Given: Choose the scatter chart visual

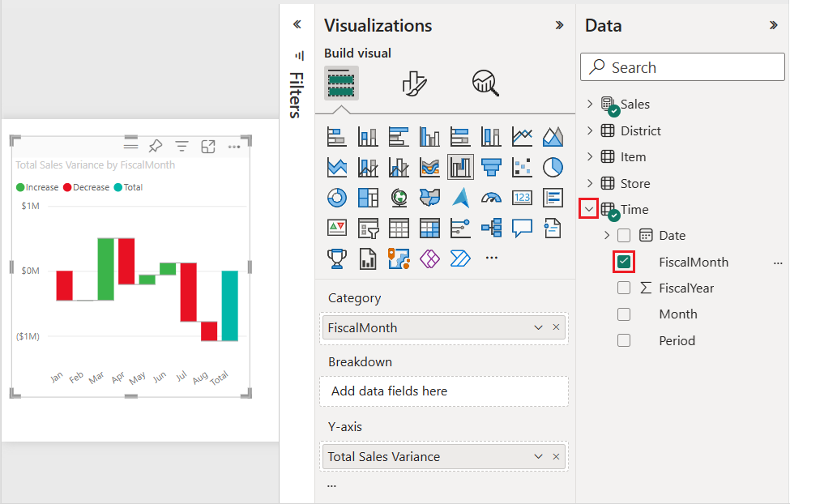Looking at the screenshot, I should (522, 167).
